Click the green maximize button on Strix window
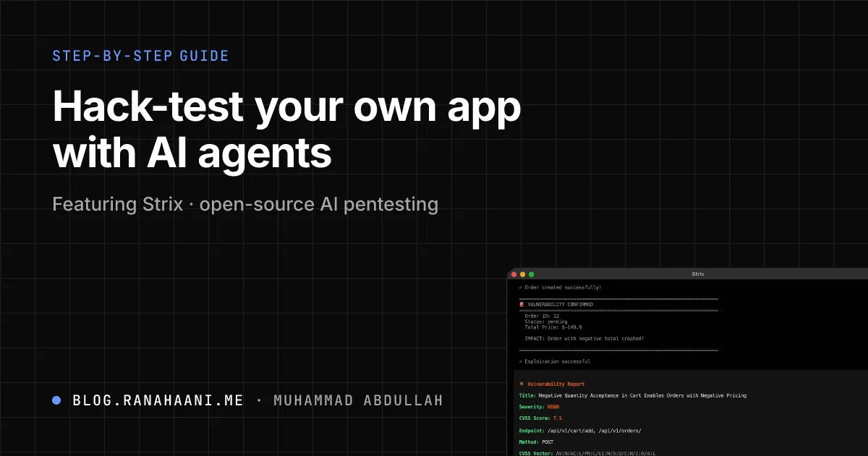The image size is (868, 456). (532, 274)
